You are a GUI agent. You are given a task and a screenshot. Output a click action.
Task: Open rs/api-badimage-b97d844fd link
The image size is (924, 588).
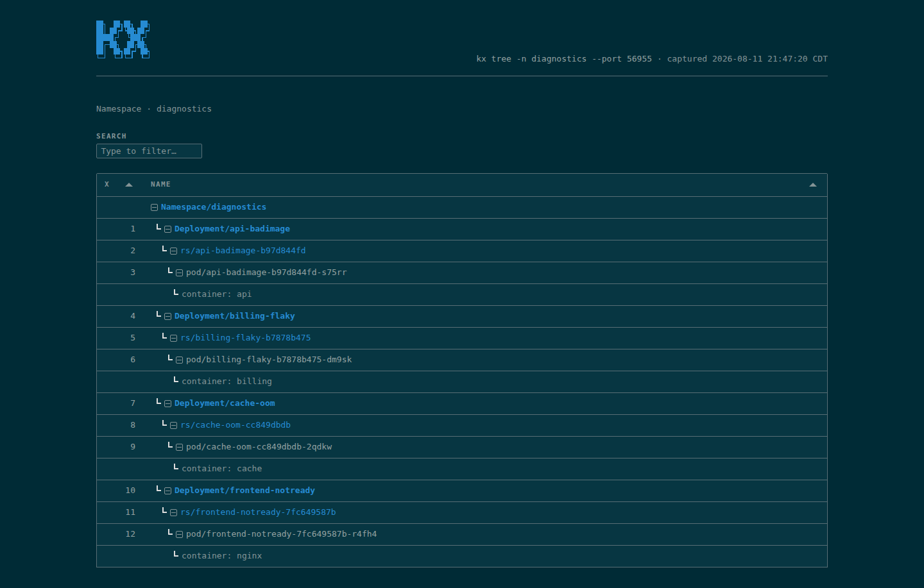tap(243, 251)
